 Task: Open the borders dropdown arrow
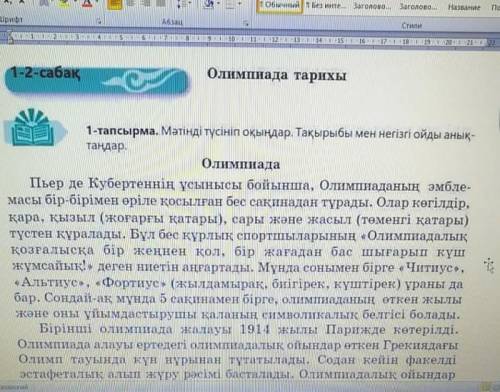[240, 4]
